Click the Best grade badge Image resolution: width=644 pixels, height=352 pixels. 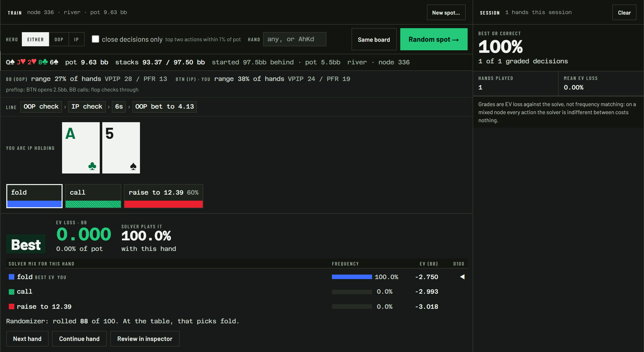(26, 244)
